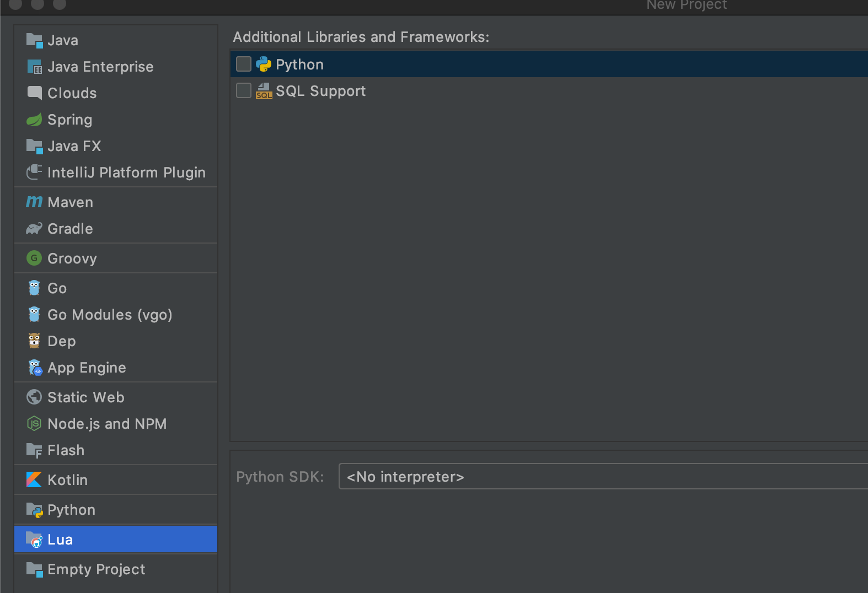Click the Go gopher icon
Viewport: 868px width, 593px height.
click(x=34, y=288)
